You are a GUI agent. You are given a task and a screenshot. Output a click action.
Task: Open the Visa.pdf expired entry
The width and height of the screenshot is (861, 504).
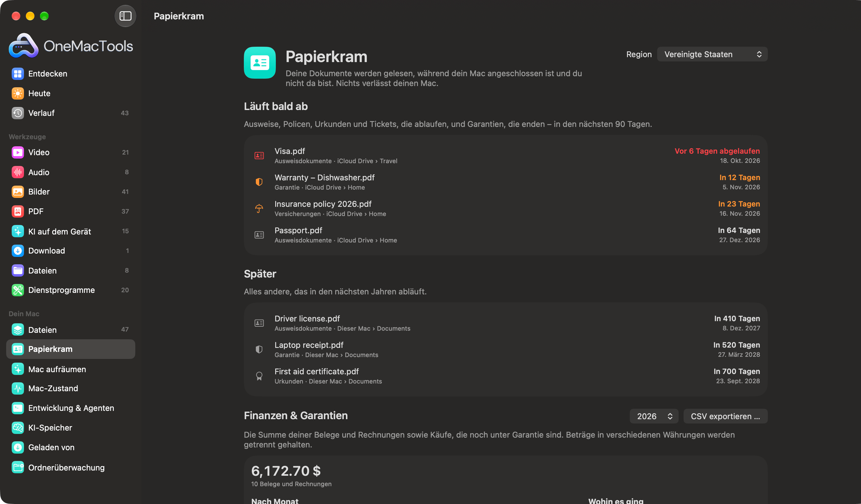tap(506, 156)
